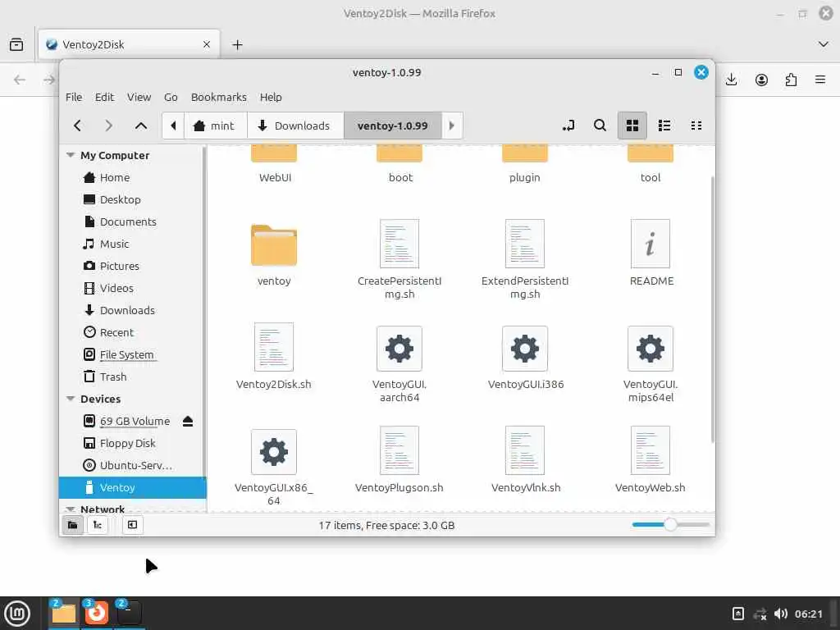Open a new Firefox tab
Screen dimensions: 840x630
pos(237,44)
